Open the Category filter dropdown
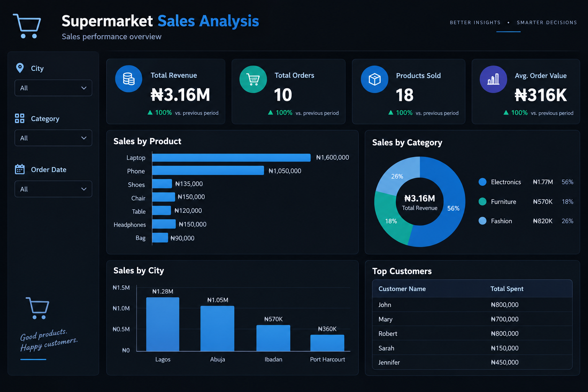The height and width of the screenshot is (392, 588). [x=53, y=138]
